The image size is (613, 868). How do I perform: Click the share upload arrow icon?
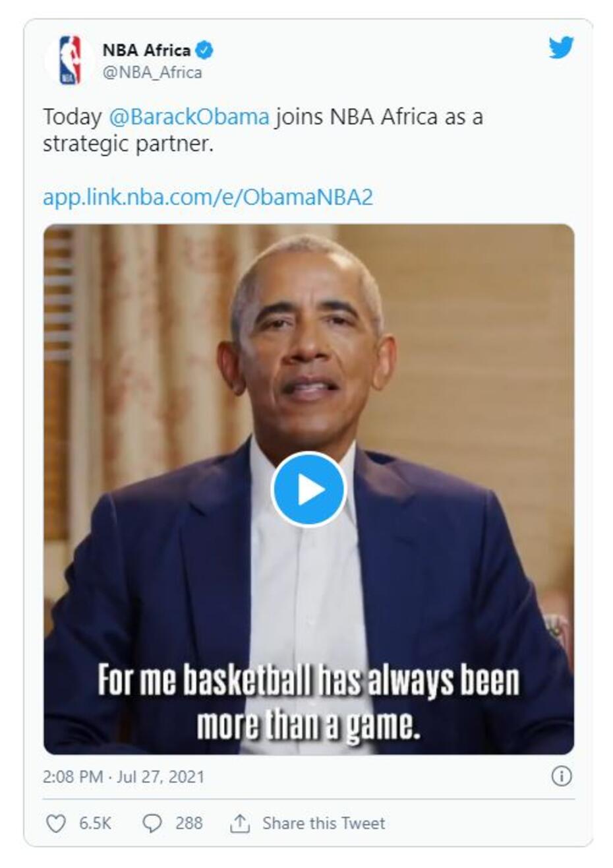(x=239, y=823)
